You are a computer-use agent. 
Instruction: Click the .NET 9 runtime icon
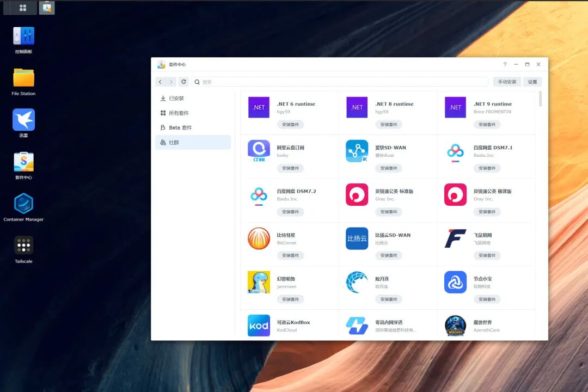pyautogui.click(x=455, y=107)
